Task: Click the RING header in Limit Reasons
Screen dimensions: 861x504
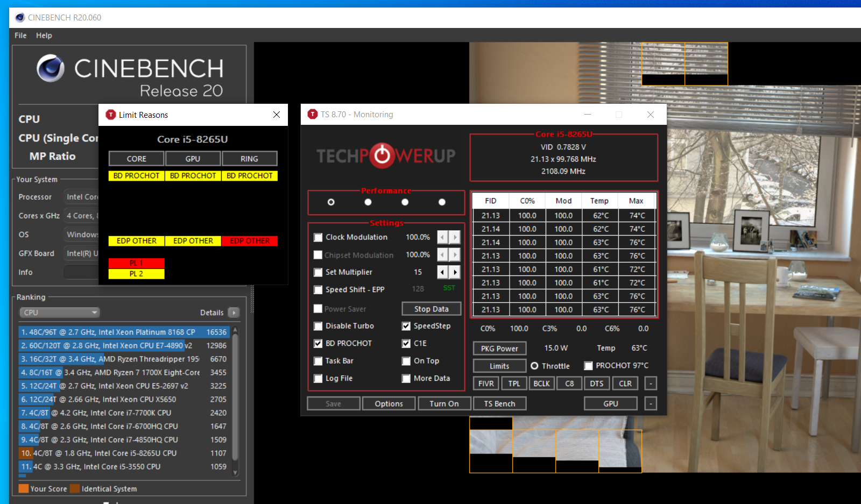Action: [249, 159]
